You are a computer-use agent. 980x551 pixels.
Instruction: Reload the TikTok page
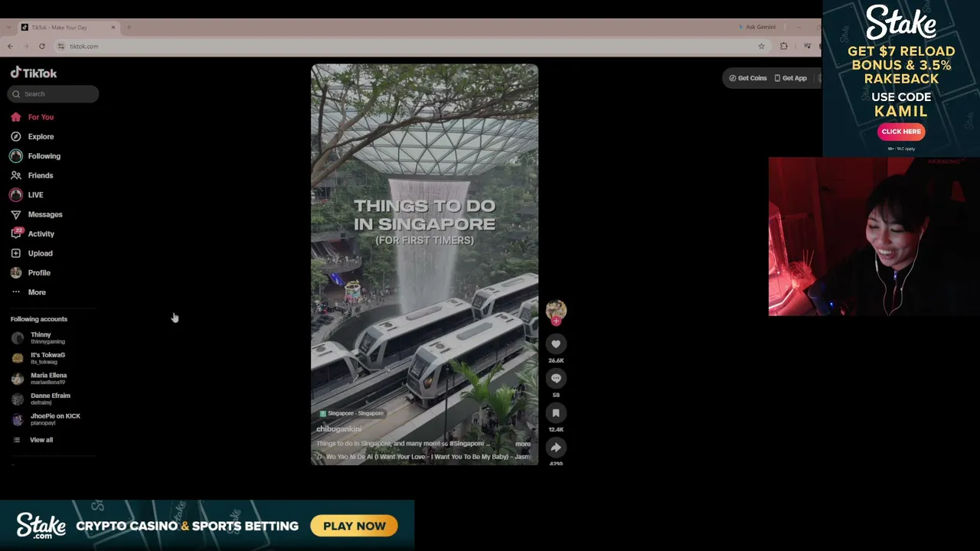tap(42, 46)
